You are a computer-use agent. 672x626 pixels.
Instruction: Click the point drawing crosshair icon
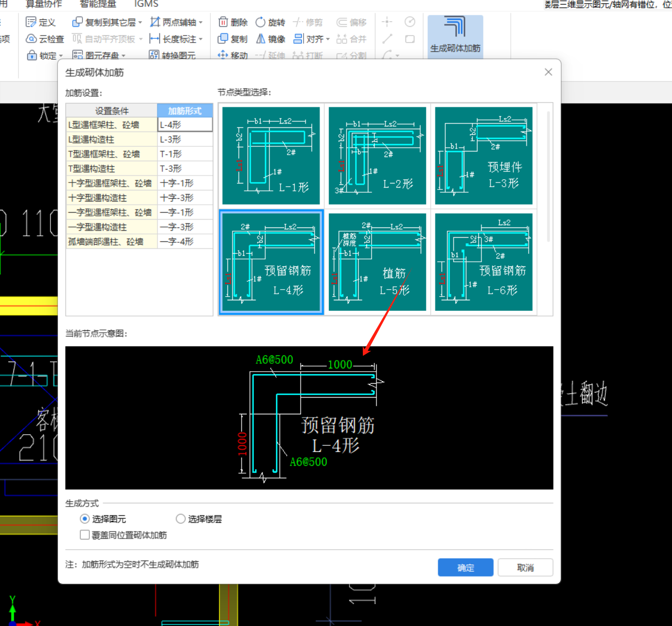pos(387,22)
